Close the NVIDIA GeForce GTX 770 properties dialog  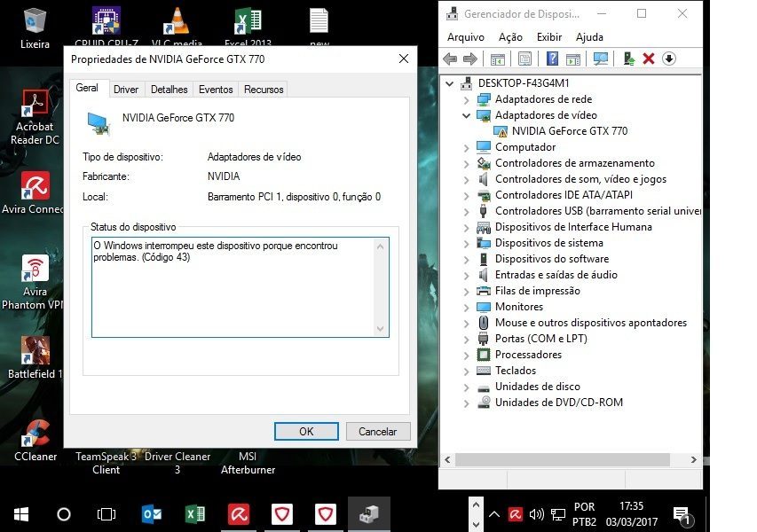click(404, 59)
